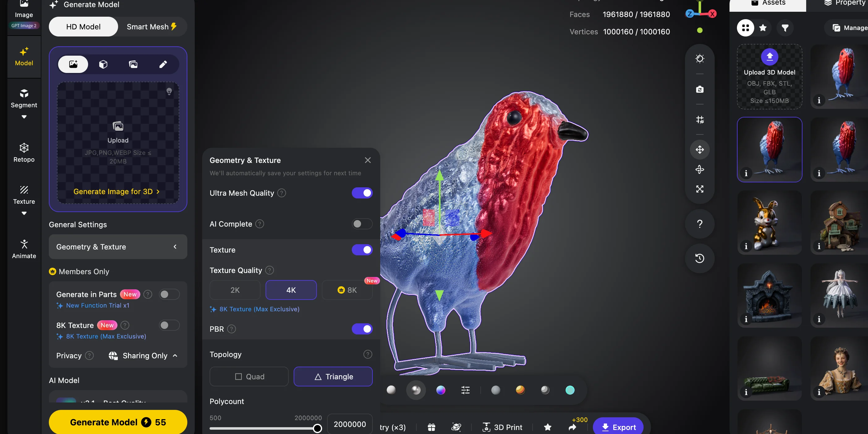The height and width of the screenshot is (434, 868).
Task: Filter assets by favorites star icon
Action: coord(763,28)
